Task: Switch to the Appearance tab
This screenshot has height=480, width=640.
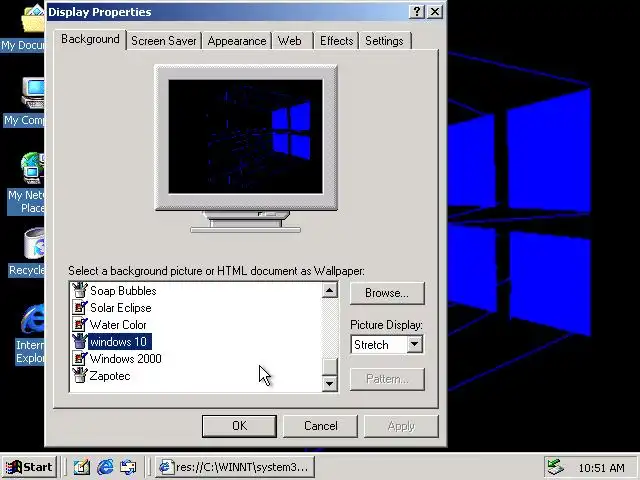Action: [x=237, y=41]
